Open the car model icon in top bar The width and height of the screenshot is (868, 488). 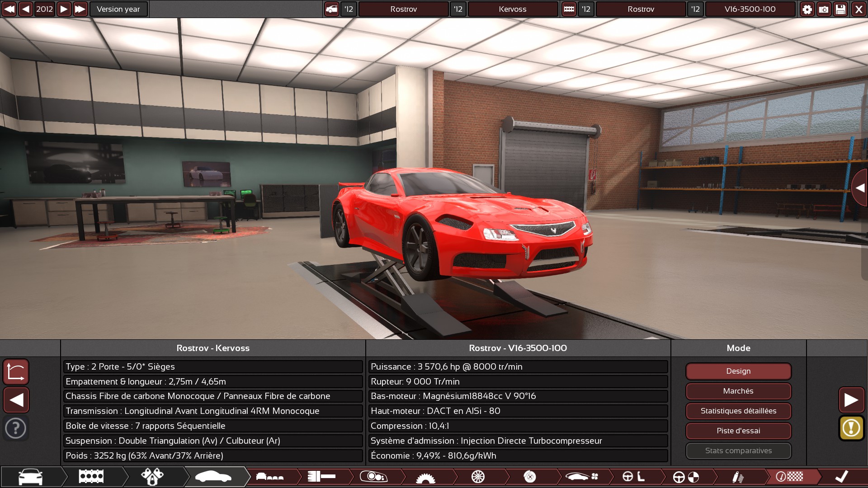331,9
